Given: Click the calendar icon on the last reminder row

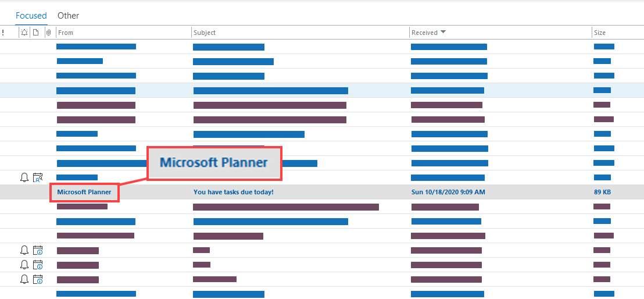Looking at the screenshot, I should pos(38,279).
